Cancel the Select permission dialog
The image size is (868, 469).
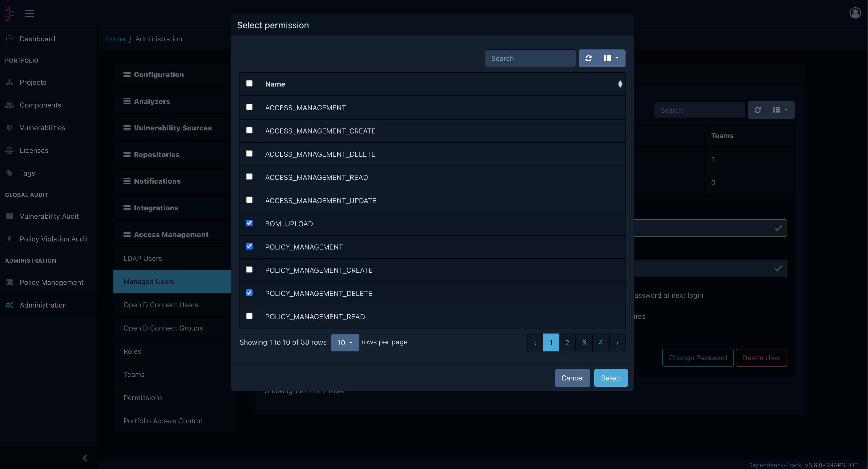click(x=572, y=378)
